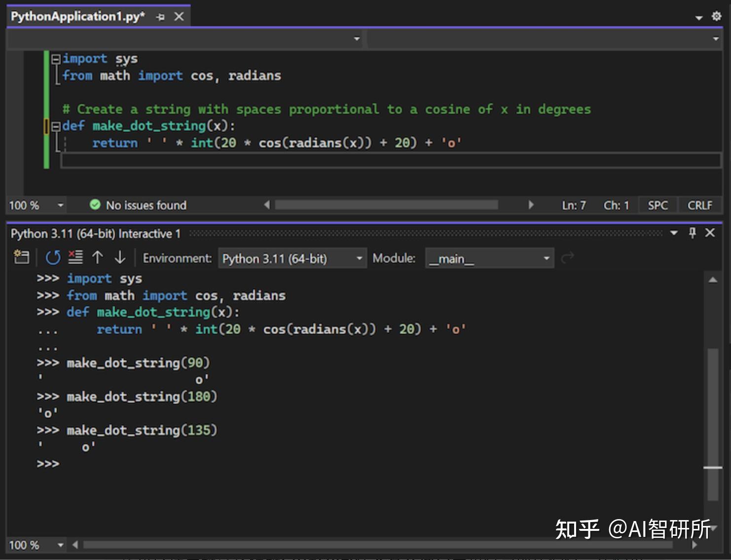Close the Python Interactive panel
731x560 pixels.
tap(710, 233)
